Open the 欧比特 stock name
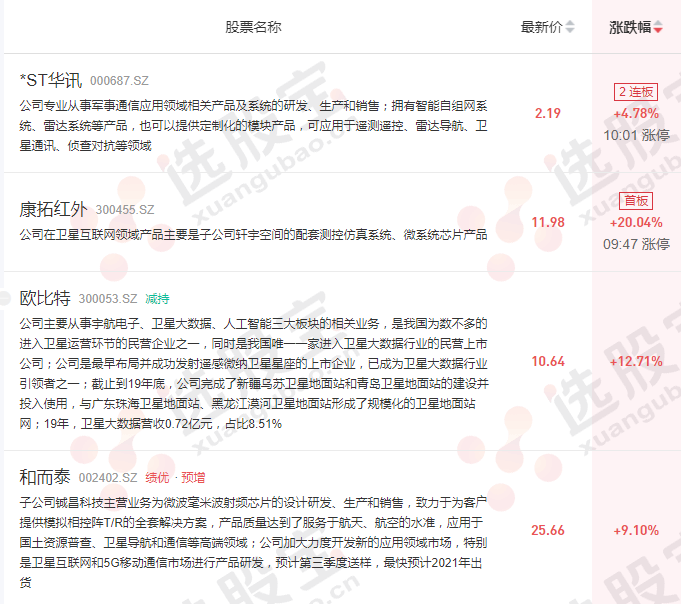 click(x=45, y=298)
